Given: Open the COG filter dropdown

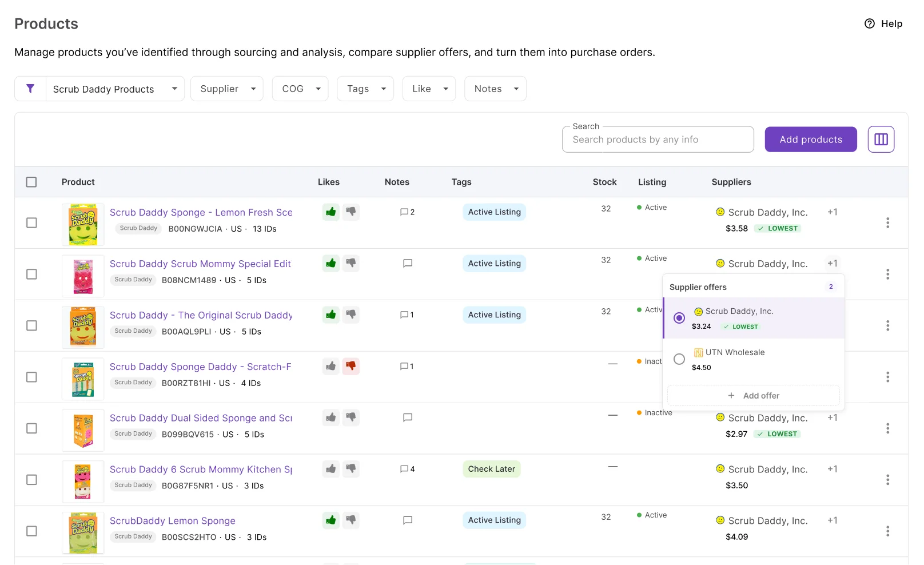Looking at the screenshot, I should click(x=300, y=89).
